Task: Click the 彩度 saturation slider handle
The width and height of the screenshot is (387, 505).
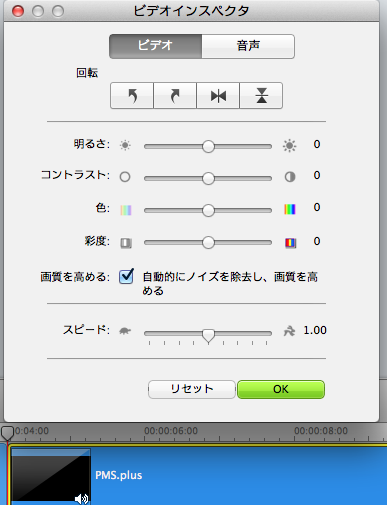Action: point(208,242)
